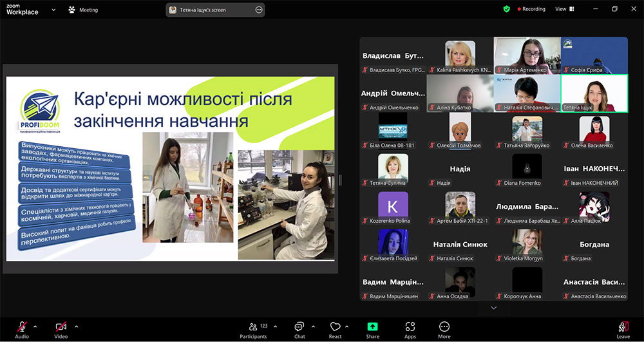Viewport: 644px width, 342px height.
Task: Click the Meeting tab with paw icon
Action: click(x=83, y=10)
